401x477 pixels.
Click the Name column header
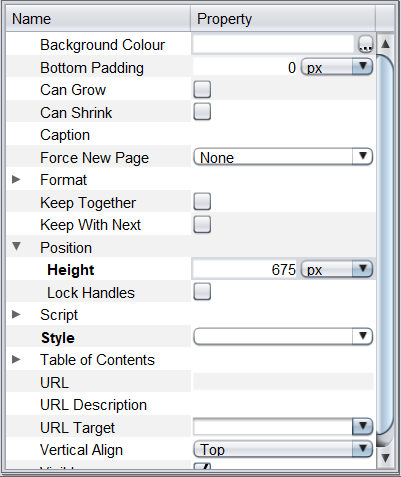98,19
